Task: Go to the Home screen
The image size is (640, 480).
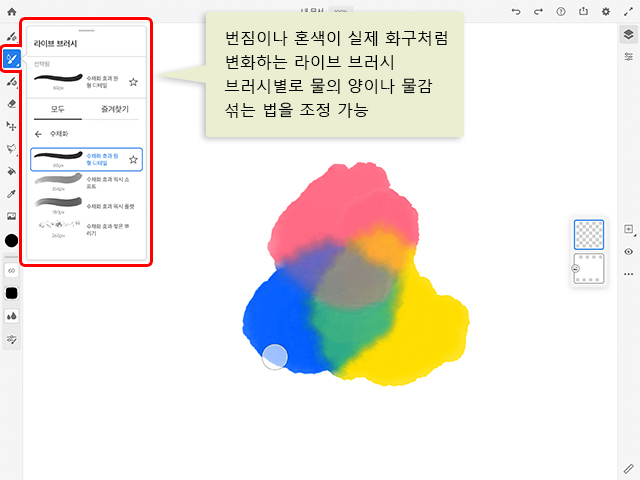Action: pyautogui.click(x=12, y=11)
